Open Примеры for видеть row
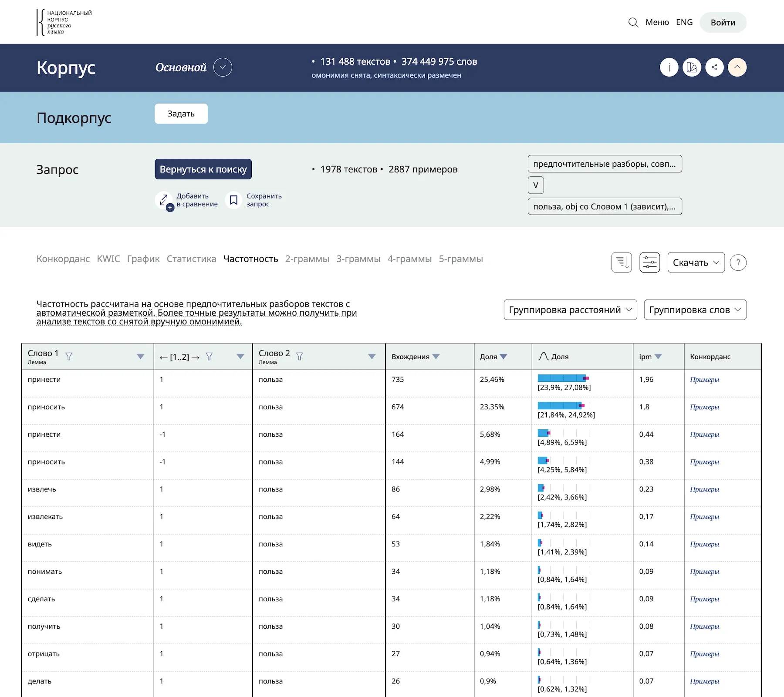 coord(704,544)
